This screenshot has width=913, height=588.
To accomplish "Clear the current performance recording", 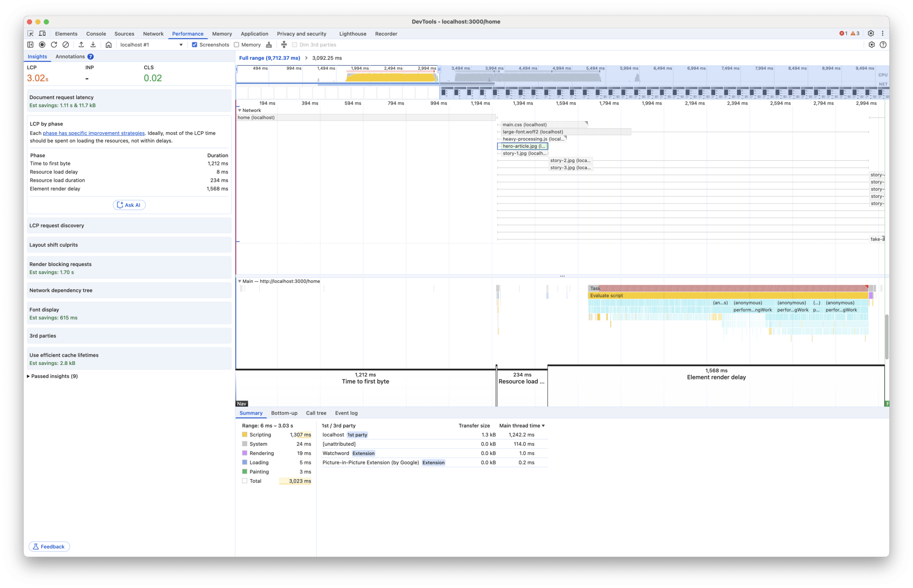I will coord(66,45).
